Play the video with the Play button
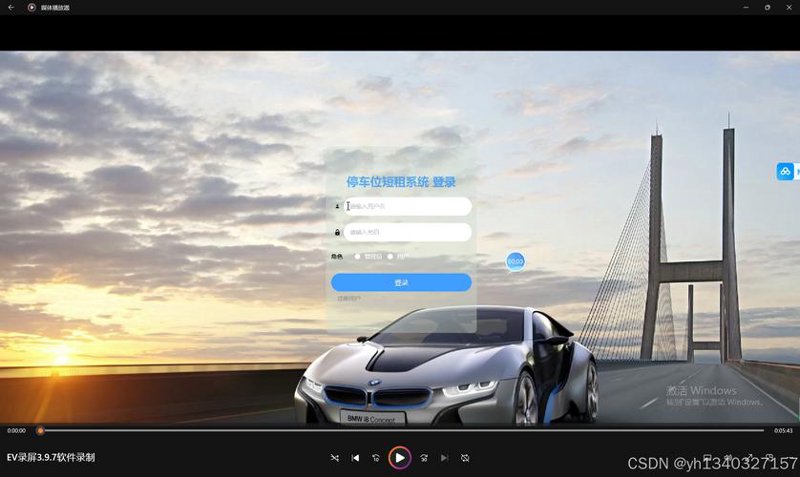The image size is (800, 477). 399,458
